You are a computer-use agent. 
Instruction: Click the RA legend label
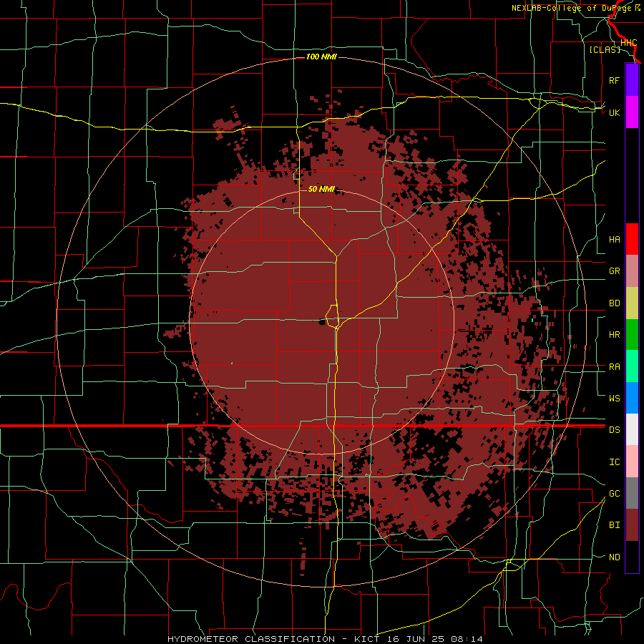coord(614,366)
